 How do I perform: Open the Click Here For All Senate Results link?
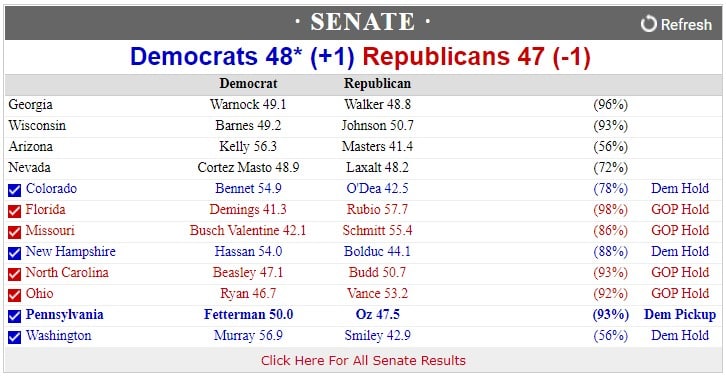[363, 360]
